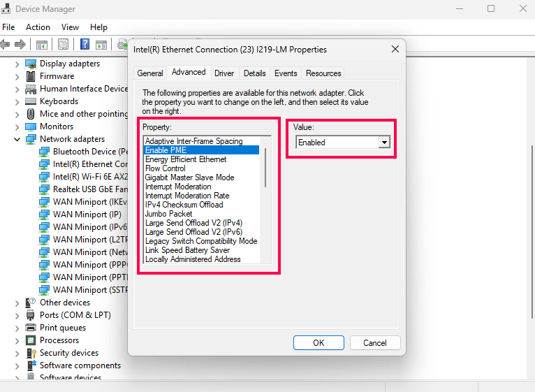Screen dimensions: 535x392
Task: Click the Show/Hide Action Pane toolbar icon
Action: click(101, 44)
